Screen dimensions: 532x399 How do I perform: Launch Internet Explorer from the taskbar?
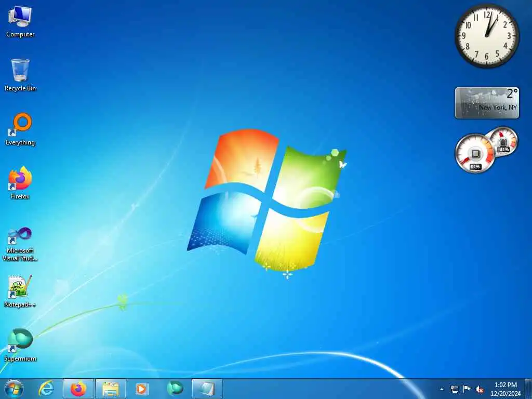coord(46,389)
